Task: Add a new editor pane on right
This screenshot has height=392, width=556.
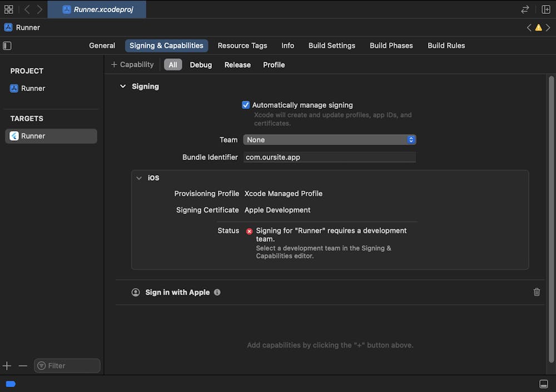Action: coord(546,9)
